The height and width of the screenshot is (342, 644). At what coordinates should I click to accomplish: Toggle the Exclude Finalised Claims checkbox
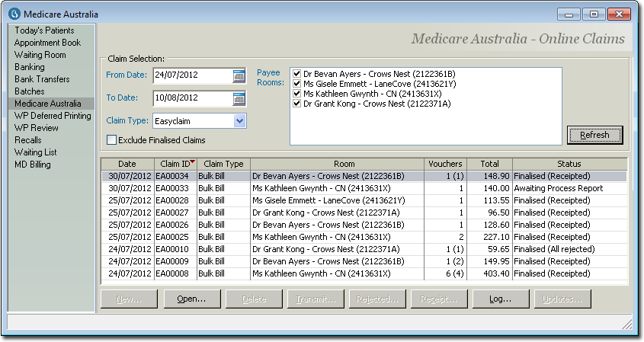[112, 140]
